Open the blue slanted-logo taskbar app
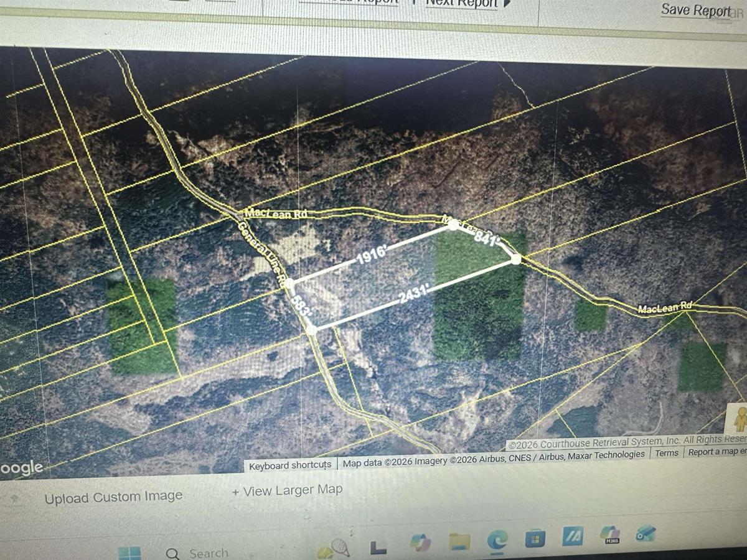This screenshot has width=747, height=560. [572, 536]
